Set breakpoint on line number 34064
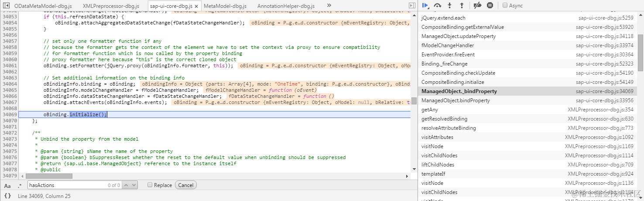Image resolution: width=644 pixels, height=201 pixels. coord(9,84)
